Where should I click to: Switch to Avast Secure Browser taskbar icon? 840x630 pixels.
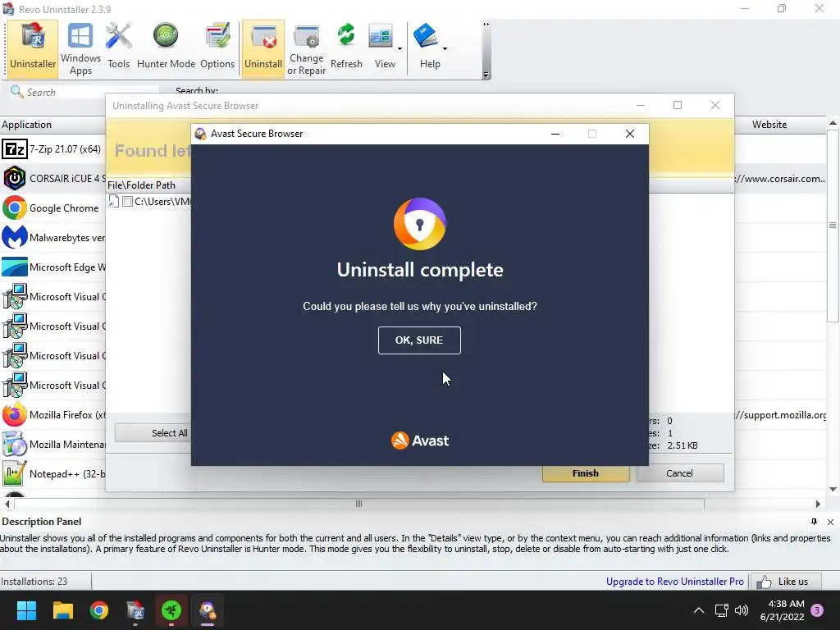pyautogui.click(x=208, y=610)
